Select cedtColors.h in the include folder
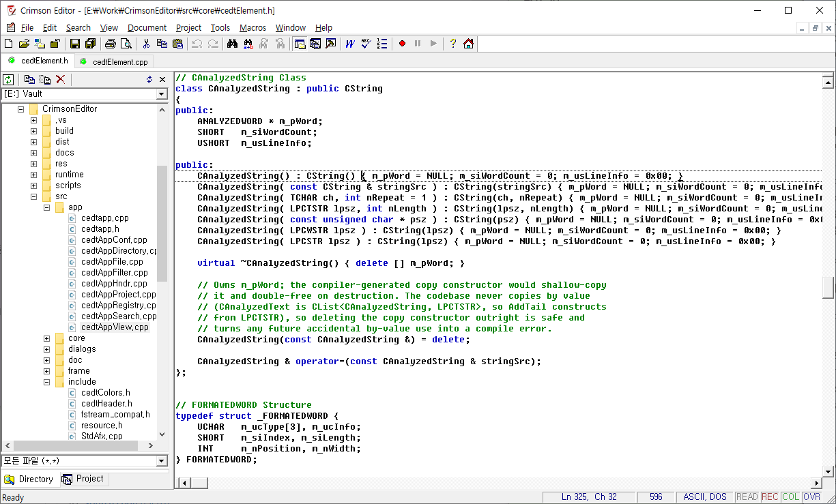 (106, 393)
